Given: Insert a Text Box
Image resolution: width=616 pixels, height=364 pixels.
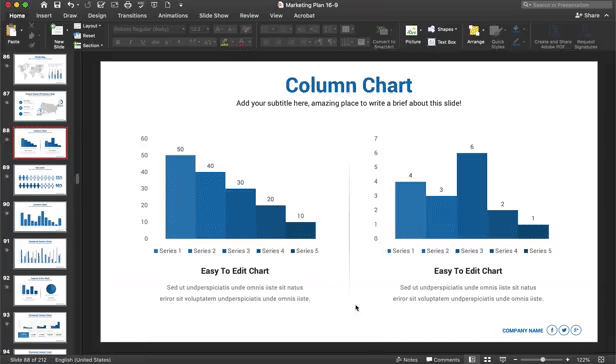Looking at the screenshot, I should click(442, 42).
